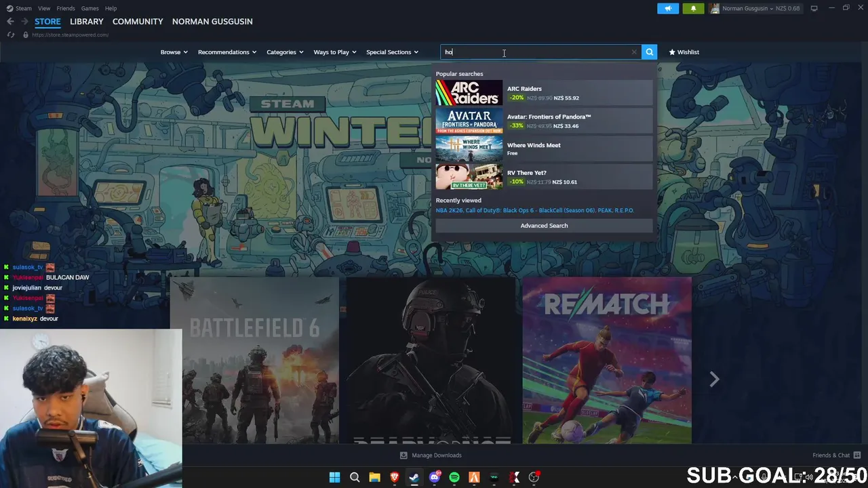Open the Games menu

tap(90, 8)
